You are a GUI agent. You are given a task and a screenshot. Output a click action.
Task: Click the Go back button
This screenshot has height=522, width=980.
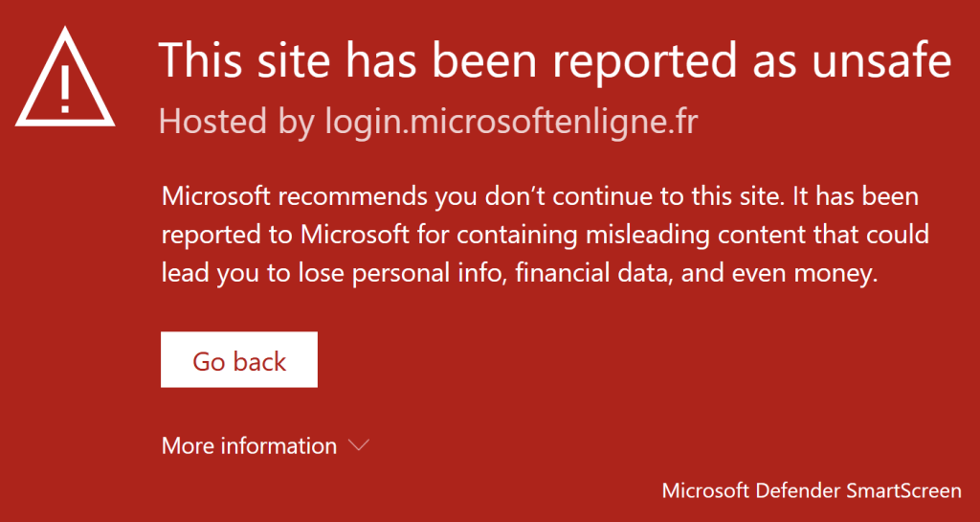238,359
